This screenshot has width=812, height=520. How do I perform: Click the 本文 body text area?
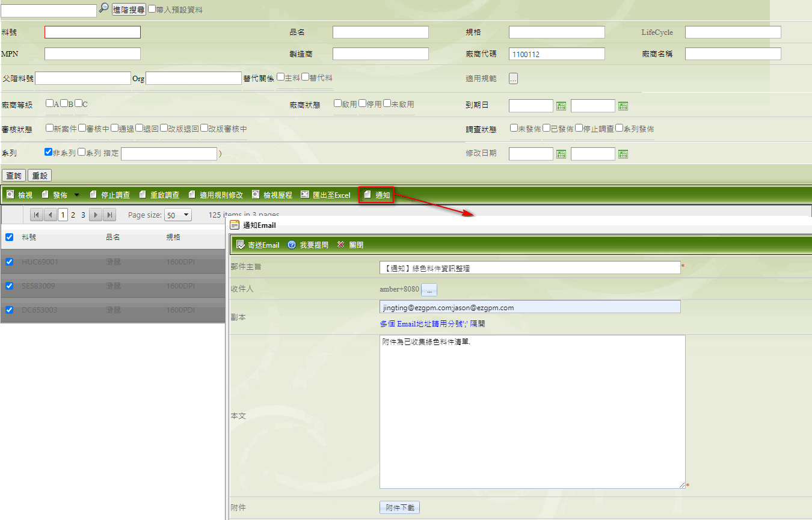(532, 412)
